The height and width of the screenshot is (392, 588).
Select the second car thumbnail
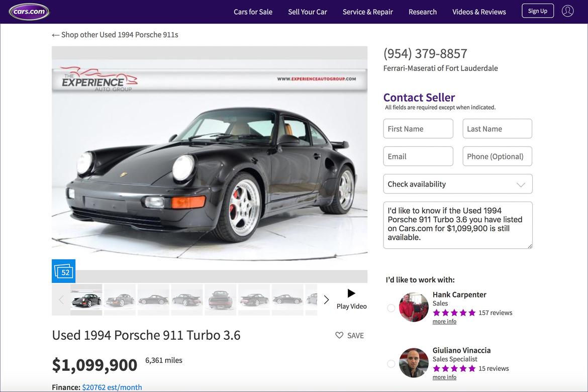pos(120,300)
